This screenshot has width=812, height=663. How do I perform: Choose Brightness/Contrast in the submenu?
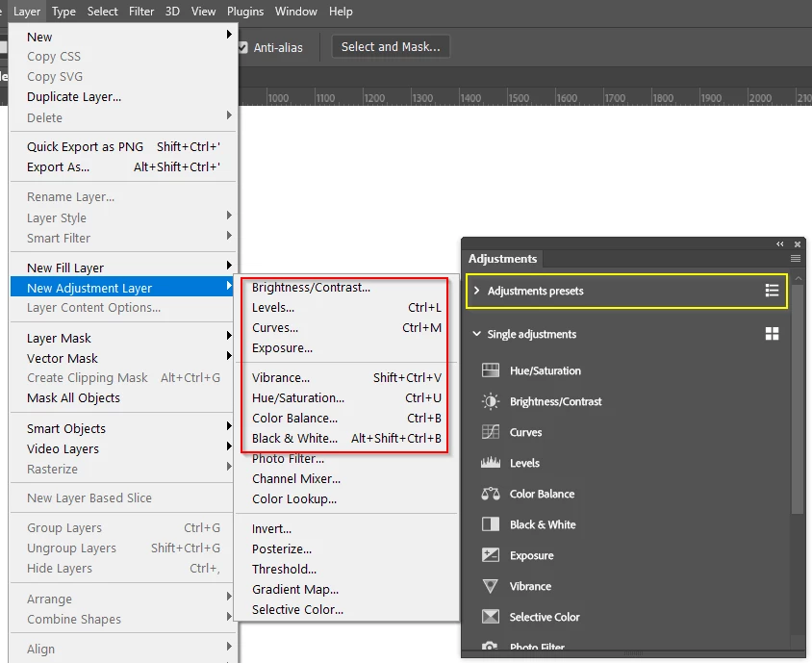click(x=346, y=288)
